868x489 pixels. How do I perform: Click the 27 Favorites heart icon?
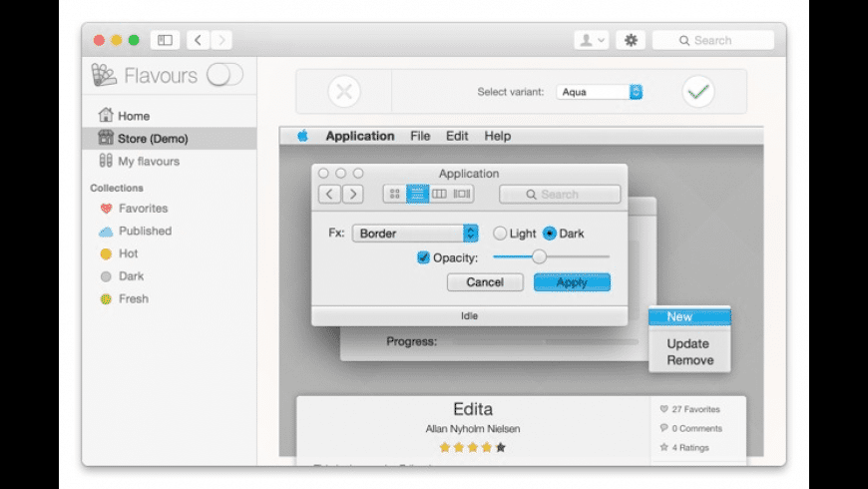click(663, 409)
